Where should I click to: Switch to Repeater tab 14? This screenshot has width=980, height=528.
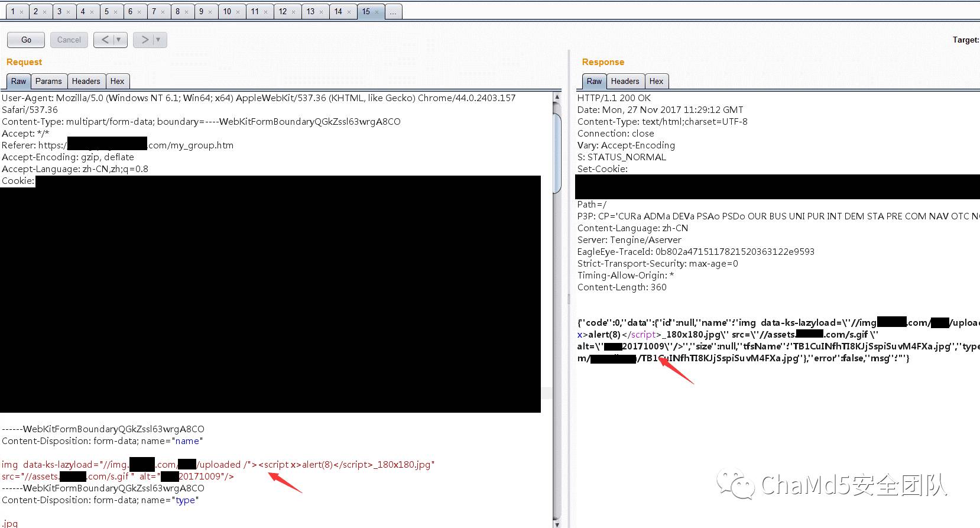pyautogui.click(x=343, y=11)
